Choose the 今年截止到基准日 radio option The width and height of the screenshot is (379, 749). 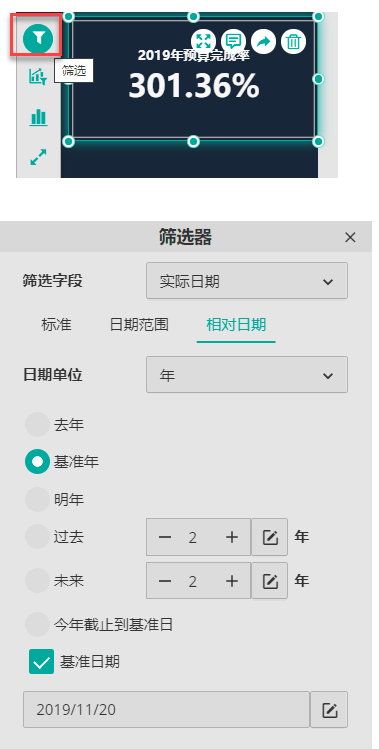click(37, 624)
